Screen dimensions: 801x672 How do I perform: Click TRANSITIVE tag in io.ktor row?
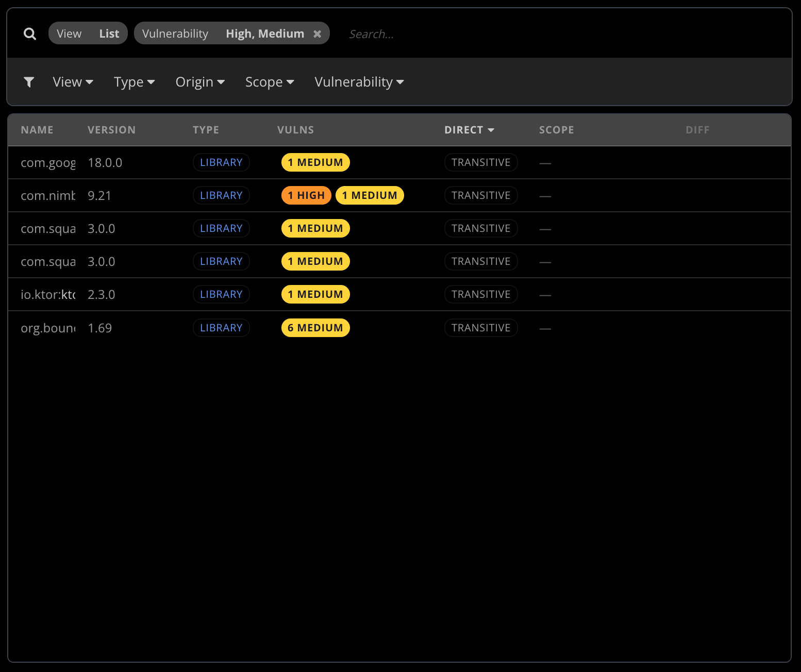pos(481,294)
